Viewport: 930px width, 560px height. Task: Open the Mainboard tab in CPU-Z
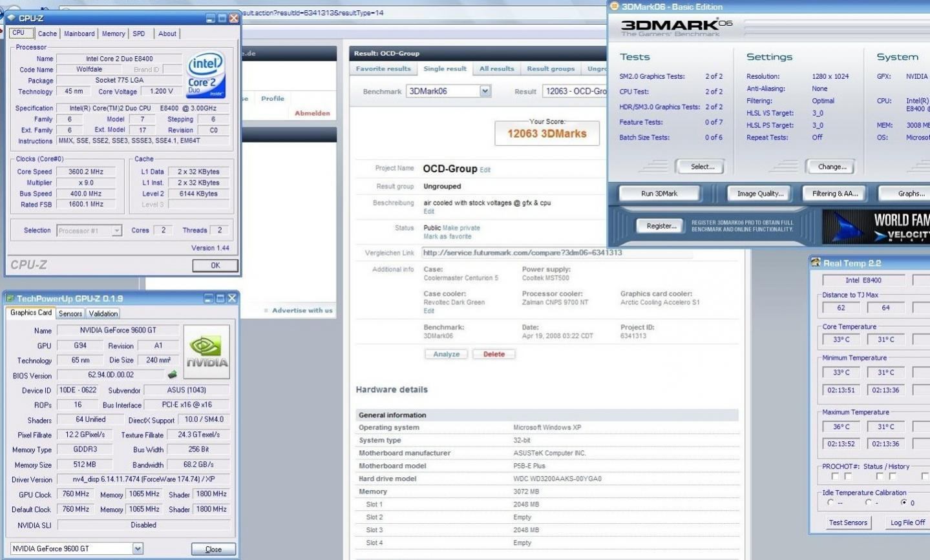(x=79, y=34)
